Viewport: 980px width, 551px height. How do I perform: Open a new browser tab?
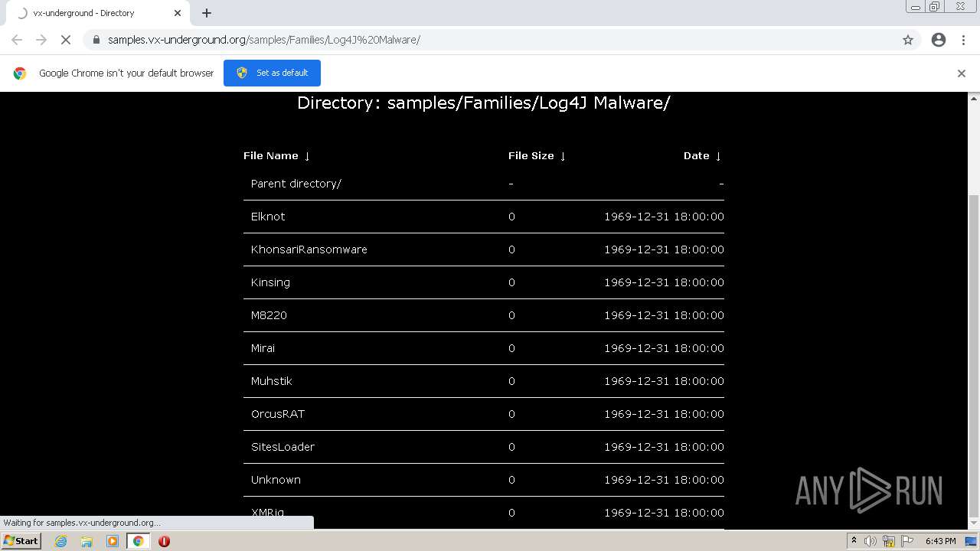pyautogui.click(x=207, y=13)
